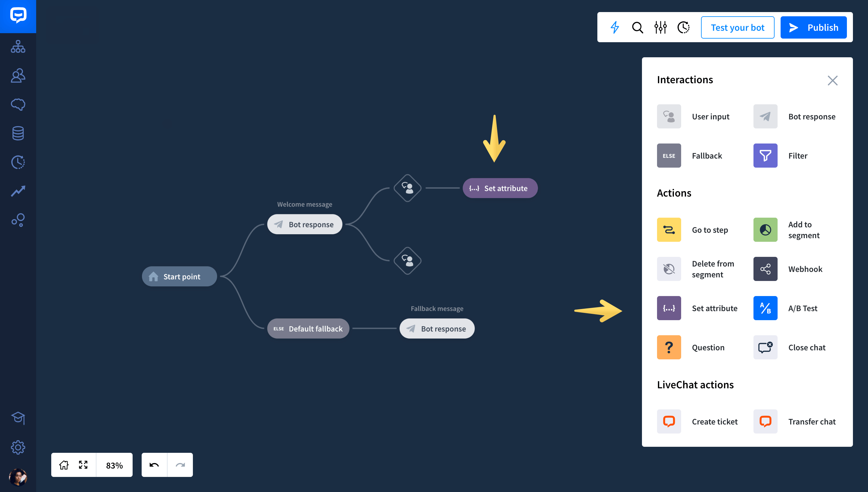Click the Fallback message Bot response node
This screenshot has height=492, width=868.
coord(437,328)
